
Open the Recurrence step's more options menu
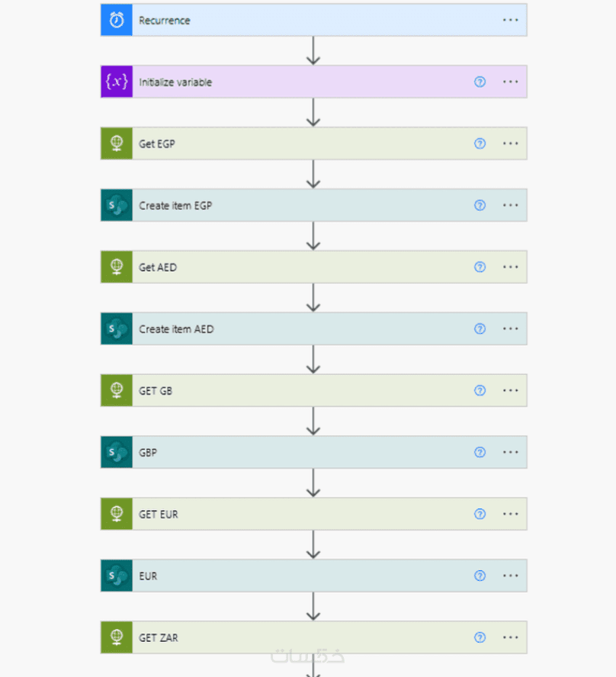coord(511,20)
